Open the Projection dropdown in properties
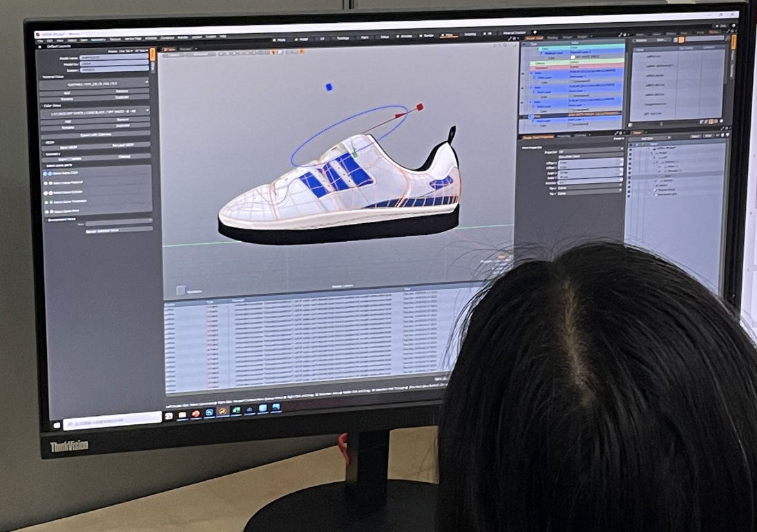 [x=591, y=151]
